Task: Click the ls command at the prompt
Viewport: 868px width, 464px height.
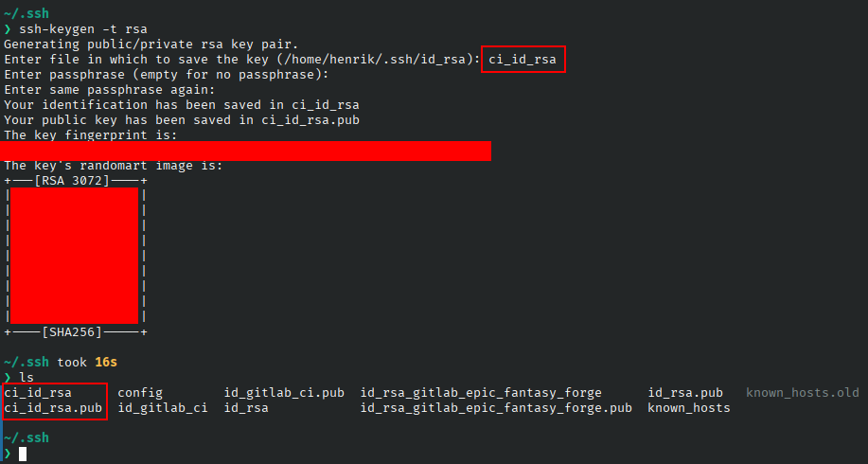Action: (27, 378)
